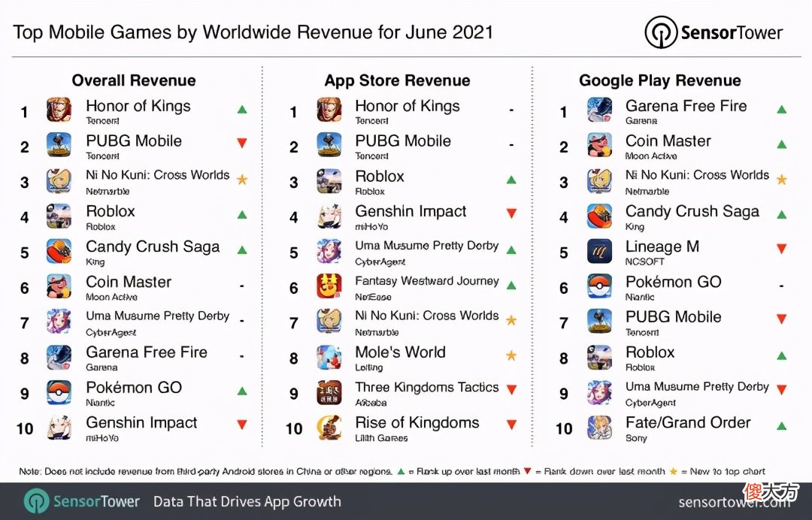Click the Moon Active publisher under Coin Master in Overall Revenue
812x520 pixels.
(x=111, y=297)
